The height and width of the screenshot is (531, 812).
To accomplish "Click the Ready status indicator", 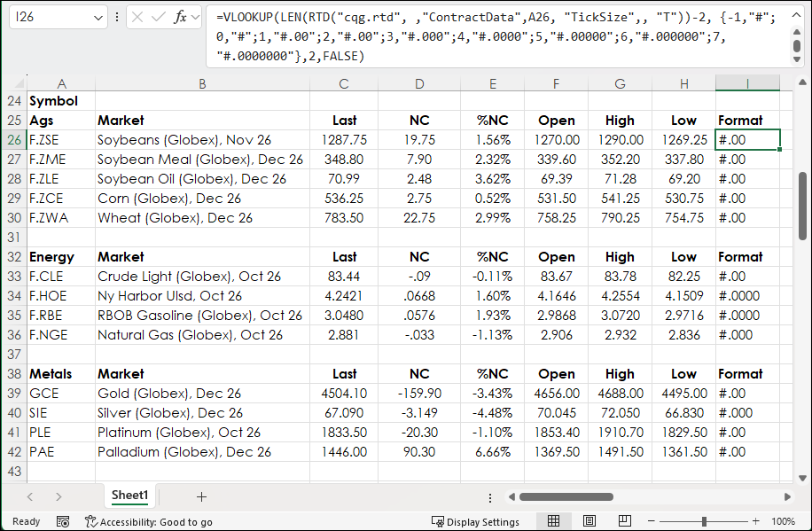I will coord(26,521).
